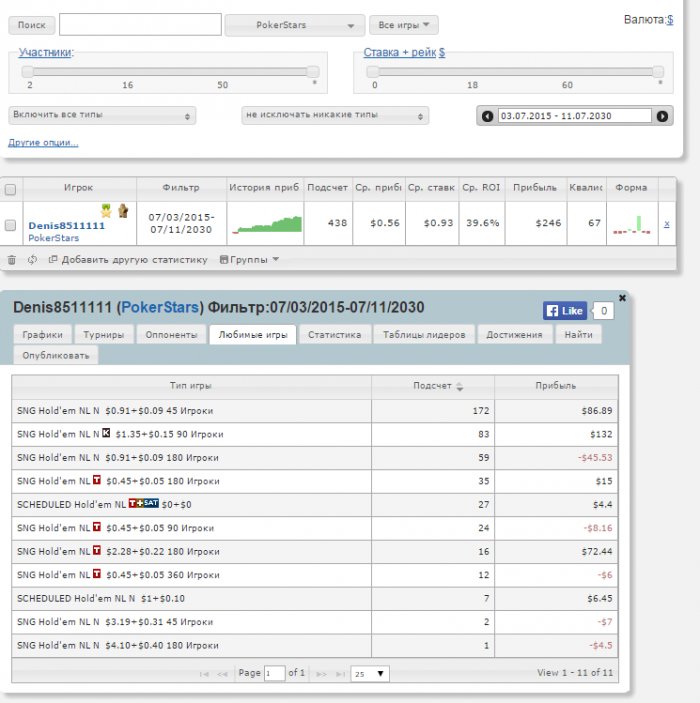Toggle the select-all checkbox in table header
Screen dimensions: 700x703
click(10, 190)
